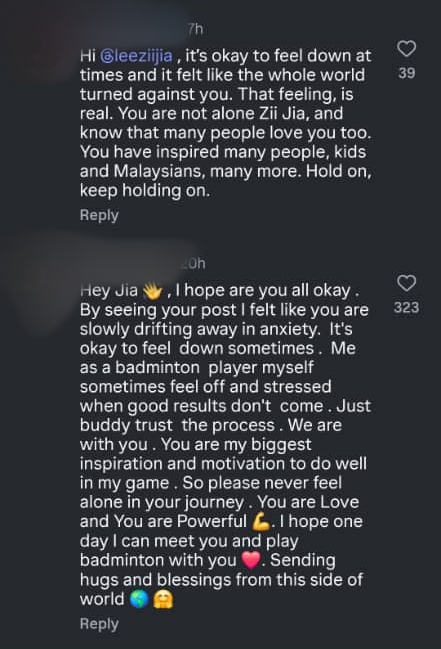The width and height of the screenshot is (441, 649).
Task: Open the blurred username beside the 7h timestamp
Action: 132,29
